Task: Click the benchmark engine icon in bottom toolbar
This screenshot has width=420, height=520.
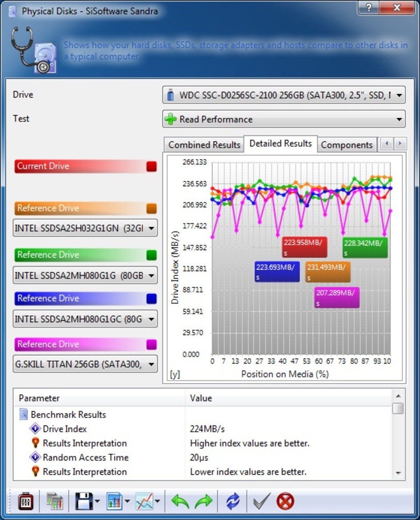Action: coord(25,501)
